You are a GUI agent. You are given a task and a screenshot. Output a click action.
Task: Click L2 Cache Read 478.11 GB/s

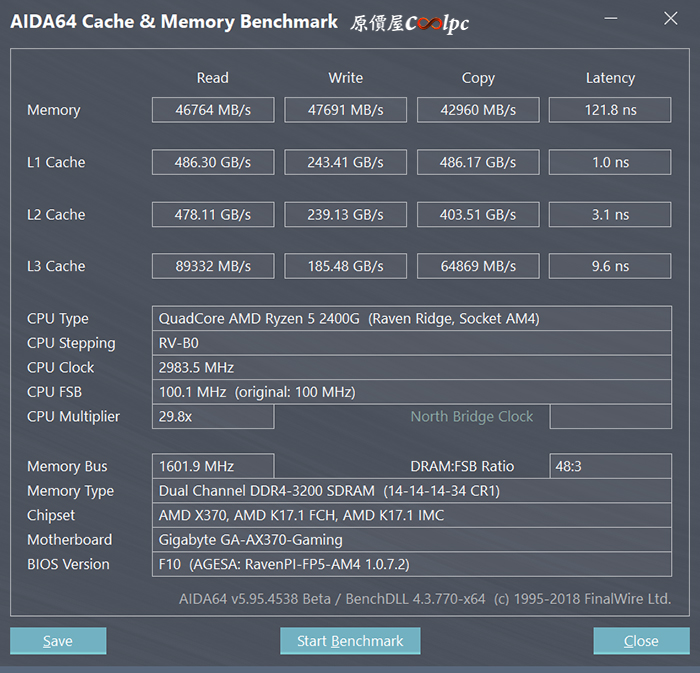[213, 215]
